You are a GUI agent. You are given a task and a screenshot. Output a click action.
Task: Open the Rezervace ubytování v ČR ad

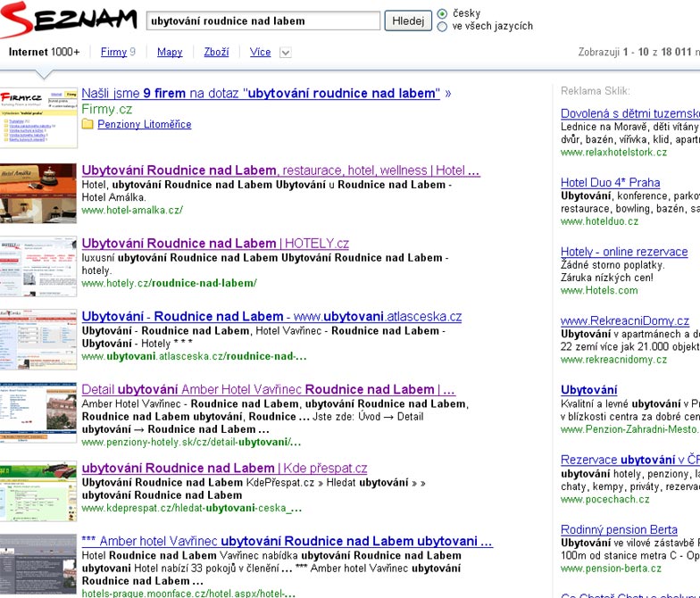(x=630, y=461)
